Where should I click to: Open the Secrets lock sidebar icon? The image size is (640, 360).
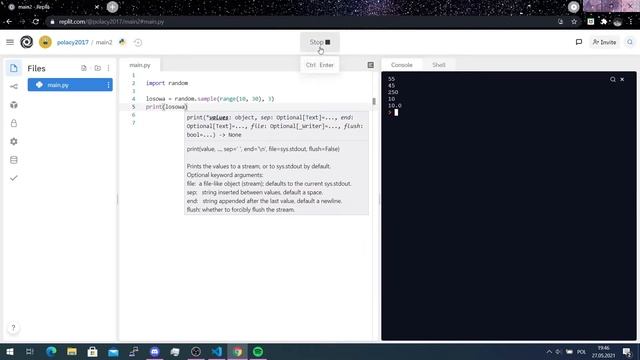click(13, 123)
